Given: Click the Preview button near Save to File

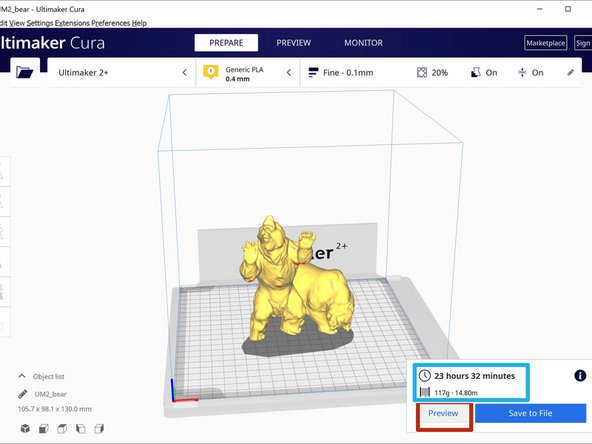Looking at the screenshot, I should pos(443,413).
